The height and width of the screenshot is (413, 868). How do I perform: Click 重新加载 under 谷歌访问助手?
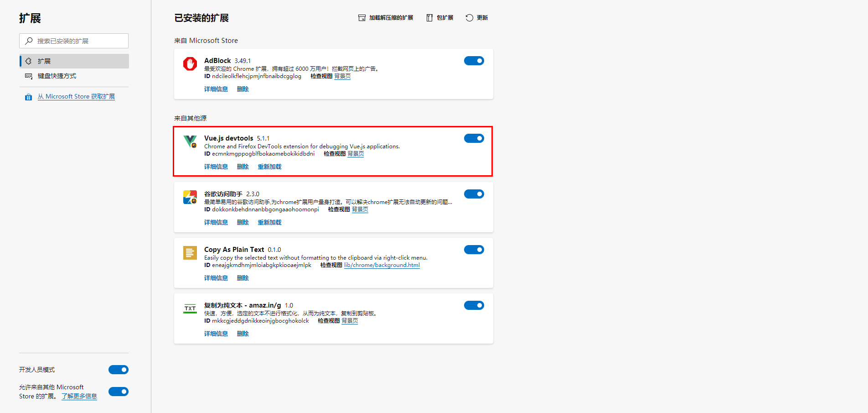[269, 222]
